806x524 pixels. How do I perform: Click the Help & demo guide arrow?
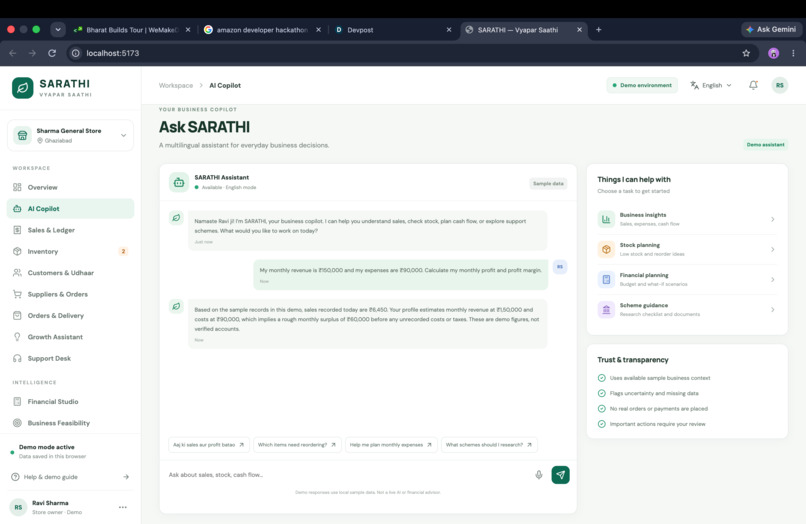coord(126,477)
